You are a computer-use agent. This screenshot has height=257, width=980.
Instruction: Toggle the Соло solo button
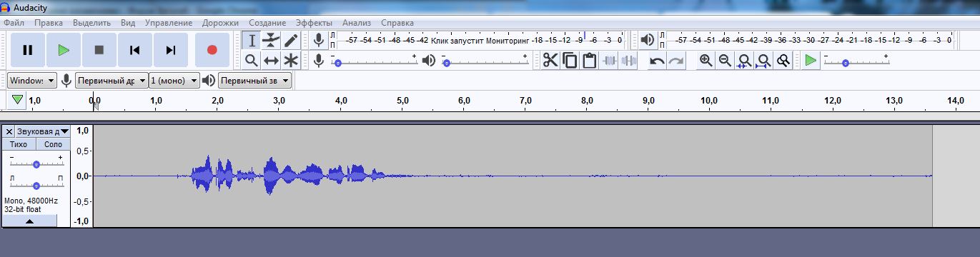[53, 144]
